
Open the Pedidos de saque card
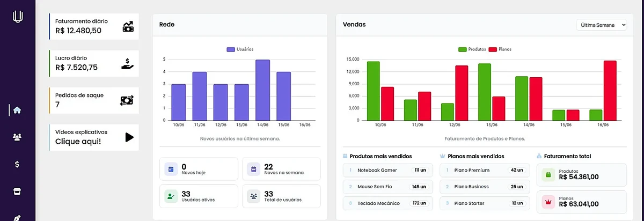tap(94, 100)
